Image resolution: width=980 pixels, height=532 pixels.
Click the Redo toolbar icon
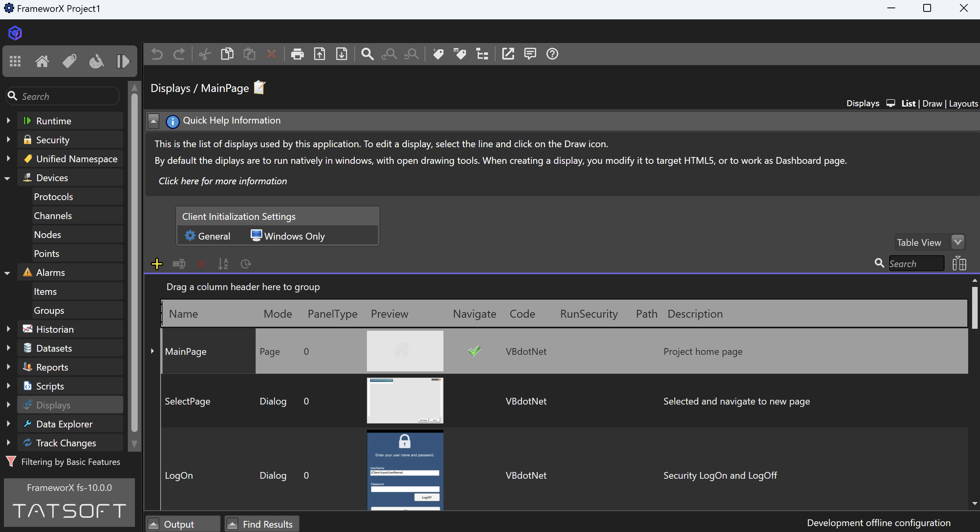[179, 54]
